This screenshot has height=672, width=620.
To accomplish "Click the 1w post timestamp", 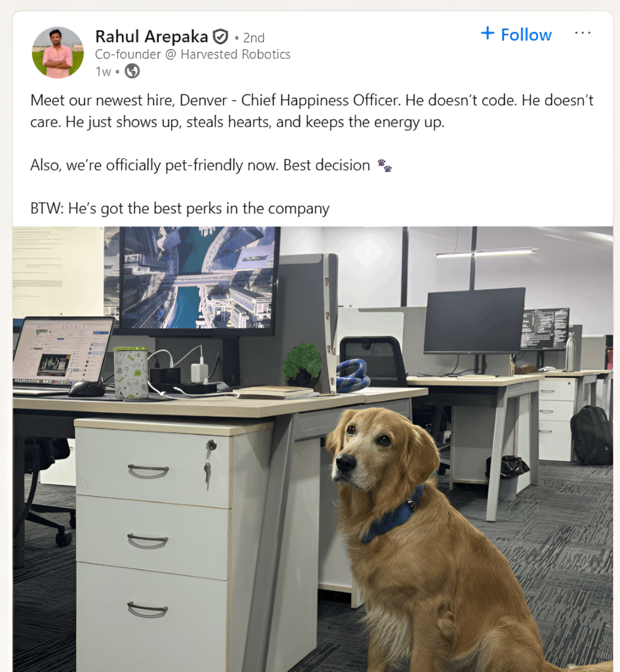I will pos(103,72).
